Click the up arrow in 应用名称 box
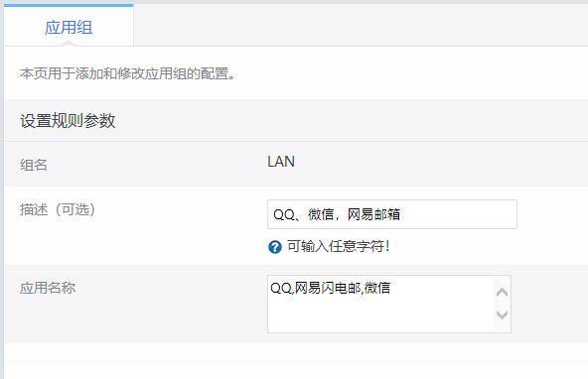Viewport: 588px width, 379px height. point(502,292)
